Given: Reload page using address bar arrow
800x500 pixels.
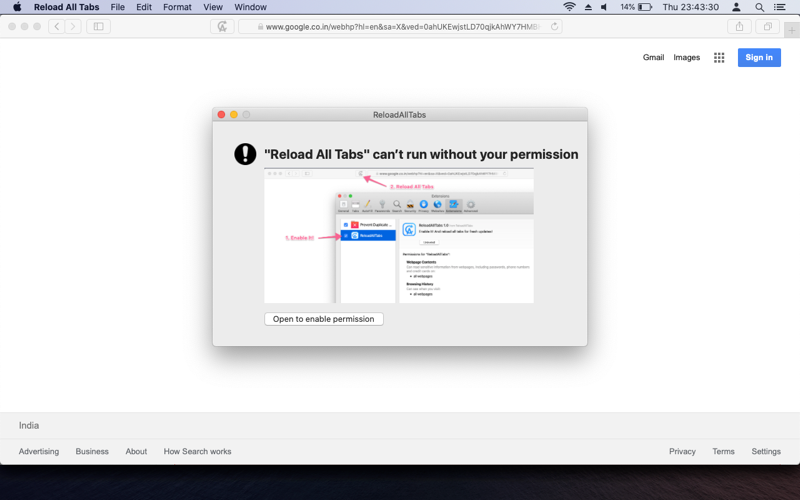Looking at the screenshot, I should [554, 27].
